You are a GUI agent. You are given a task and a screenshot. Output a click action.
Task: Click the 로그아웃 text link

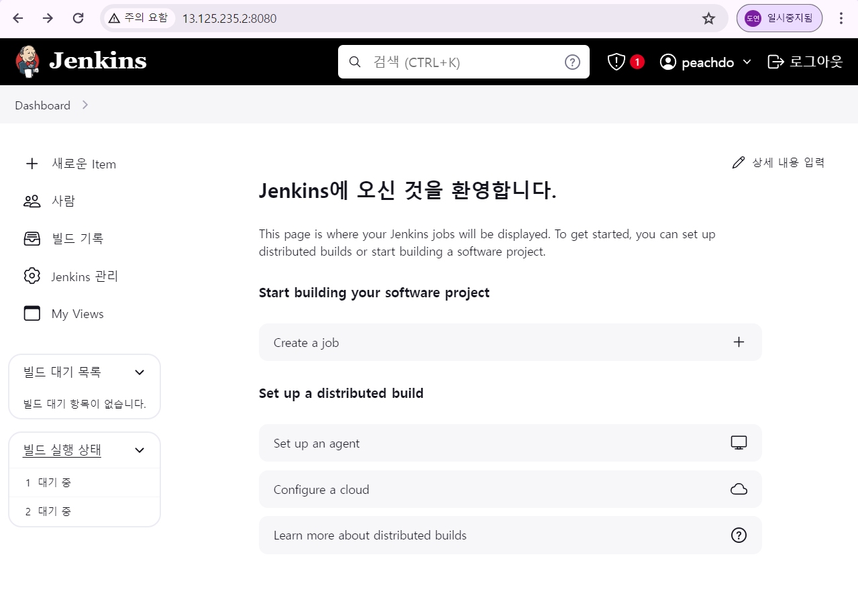816,62
